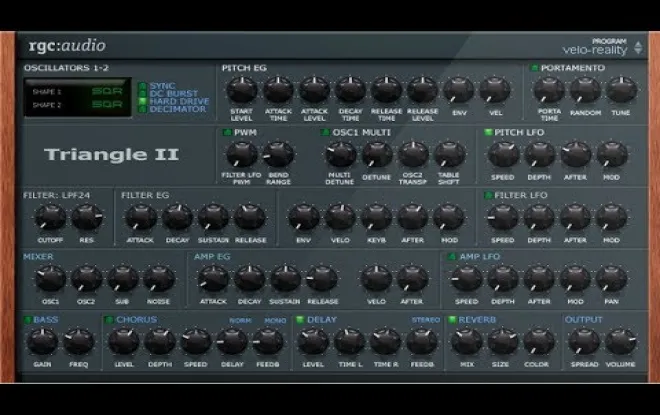
Task: Click the Pitch LFO DEPTH knob
Action: point(539,154)
